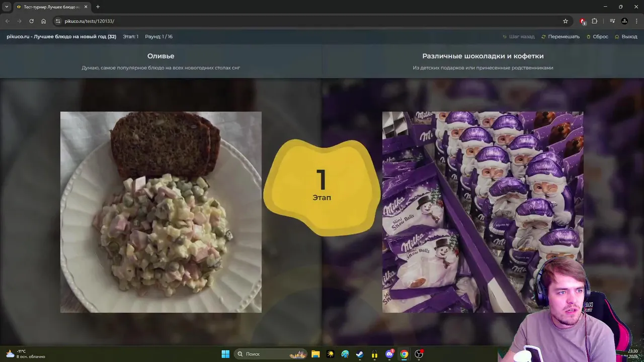Open the media controls icon in Chrome toolbar
Screen dimensions: 644x362
point(612,21)
